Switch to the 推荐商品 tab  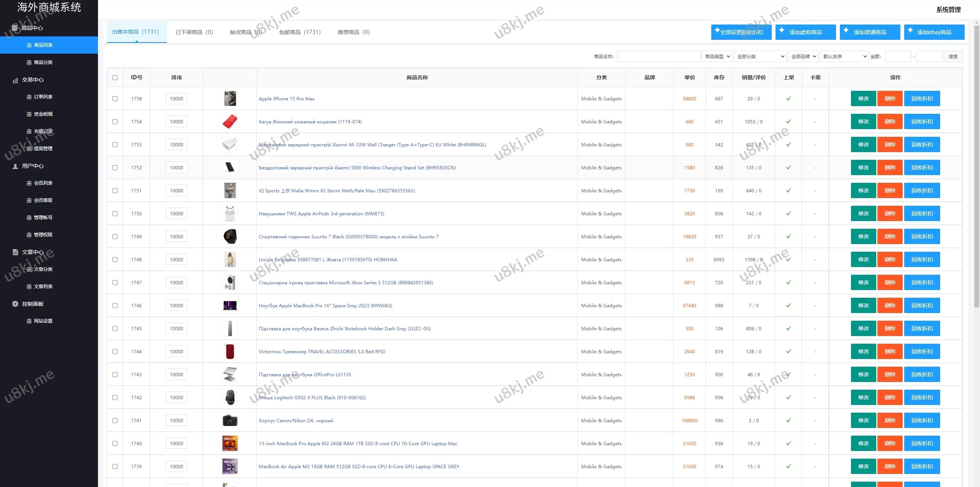coord(353,32)
